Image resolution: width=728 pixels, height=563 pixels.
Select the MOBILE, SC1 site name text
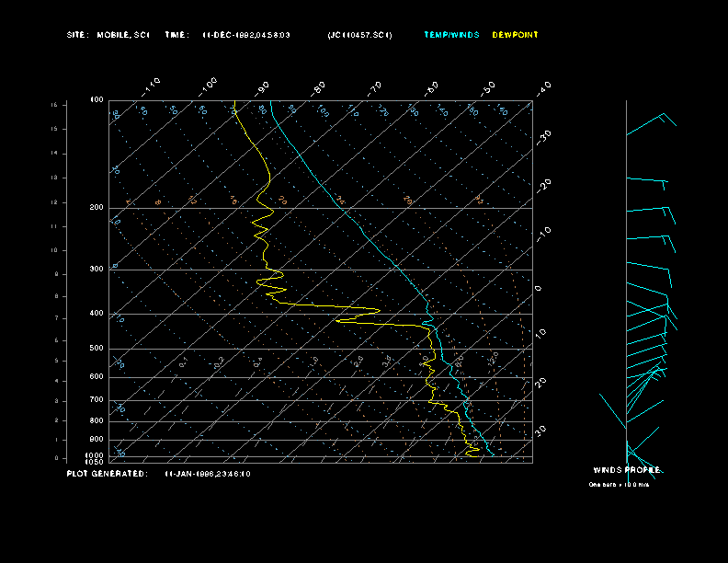pyautogui.click(x=122, y=35)
